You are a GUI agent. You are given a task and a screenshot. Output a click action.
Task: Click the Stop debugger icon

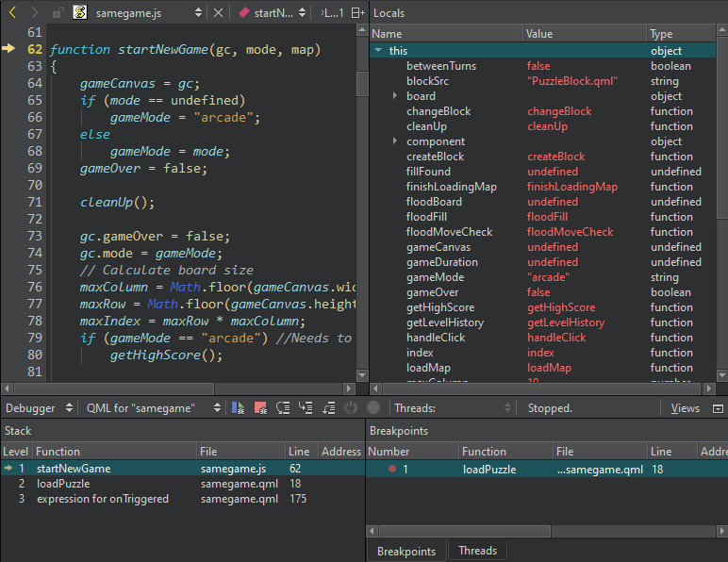click(x=259, y=408)
